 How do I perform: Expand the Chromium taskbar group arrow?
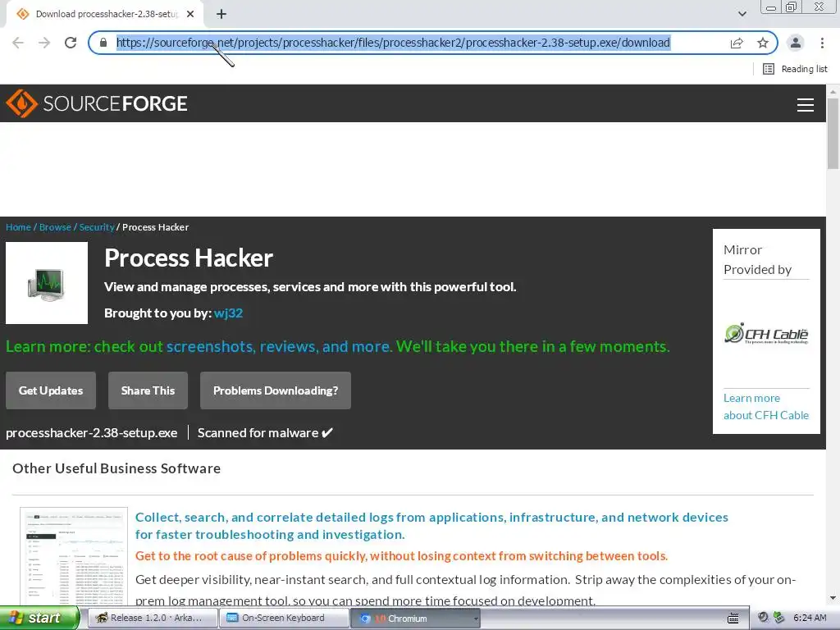click(475, 619)
